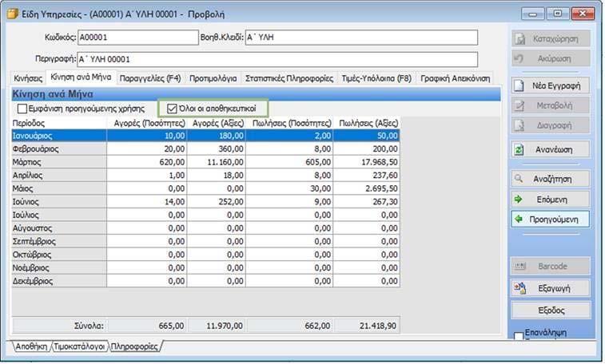Click the Προηγούμενη green left arrow icon
The image size is (605, 364).
[x=519, y=219]
